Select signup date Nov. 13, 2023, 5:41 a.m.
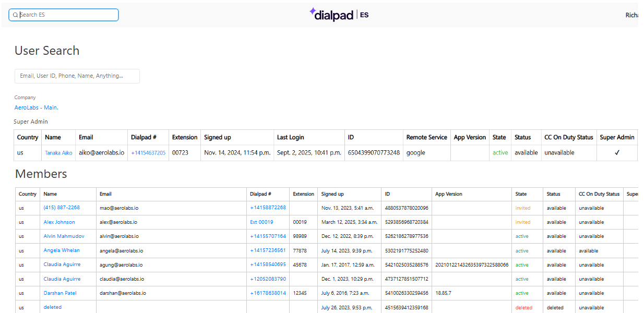Screen dimensions: 644x313 click(x=348, y=208)
